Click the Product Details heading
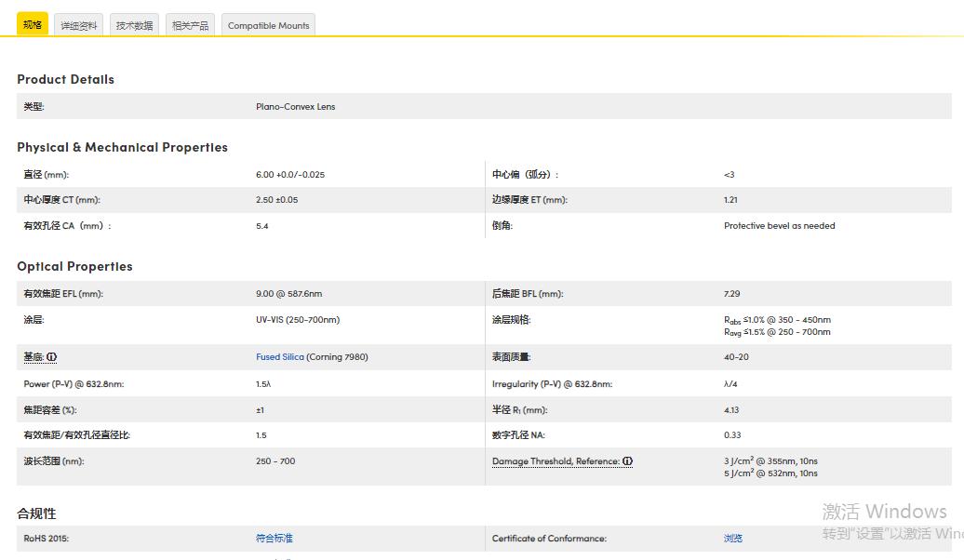The image size is (964, 560). 65,80
